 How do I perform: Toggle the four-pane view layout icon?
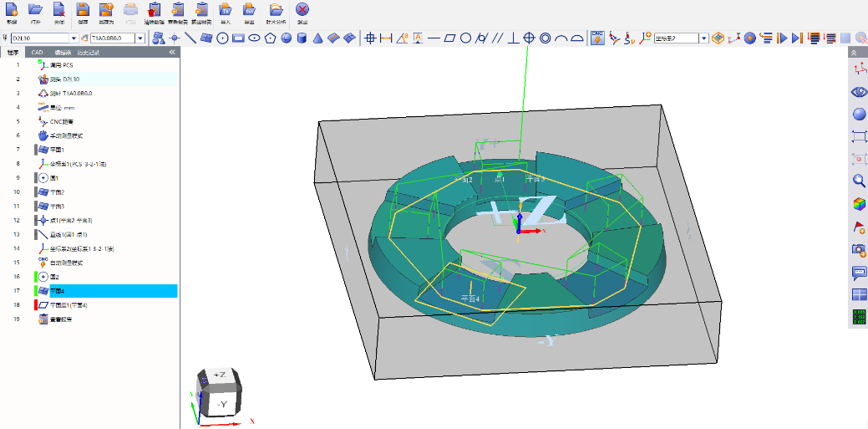click(859, 295)
